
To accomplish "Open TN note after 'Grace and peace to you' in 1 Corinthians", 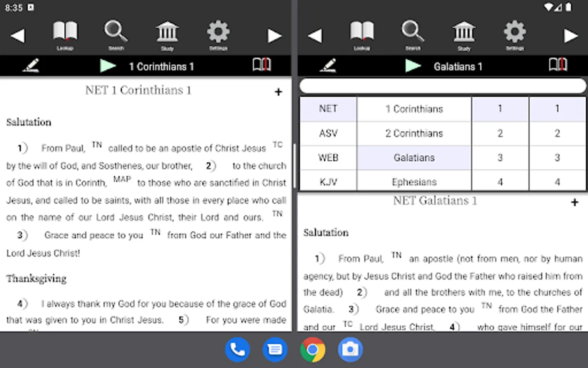I will (155, 232).
